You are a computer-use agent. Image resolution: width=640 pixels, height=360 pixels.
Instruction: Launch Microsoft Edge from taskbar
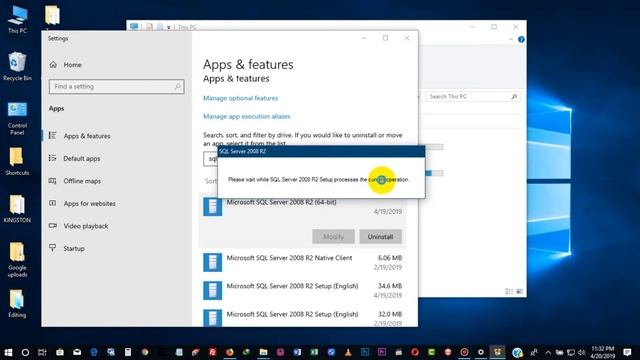coord(94,352)
